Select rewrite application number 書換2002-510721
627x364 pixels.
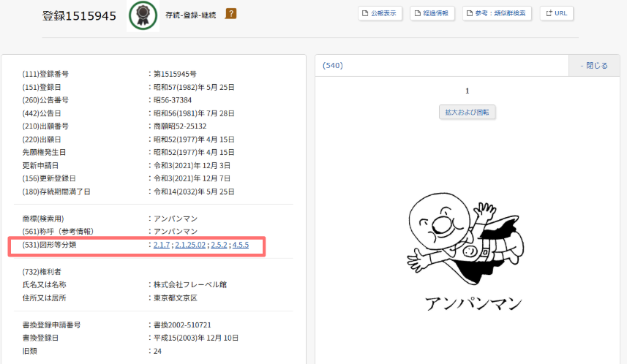[x=182, y=325]
